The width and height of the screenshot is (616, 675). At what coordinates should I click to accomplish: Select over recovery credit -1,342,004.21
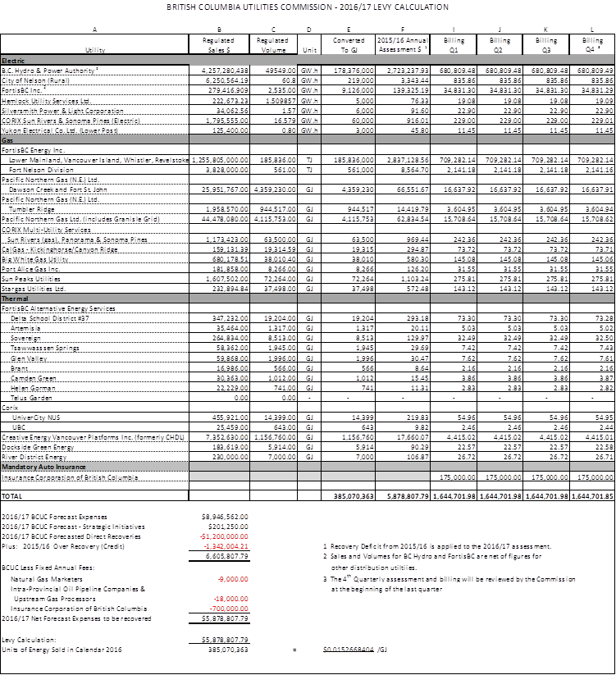click(226, 547)
